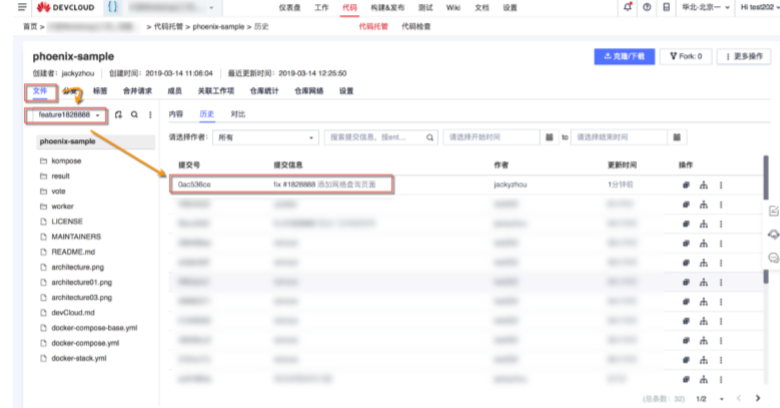Click the DevCloud logo
The height and width of the screenshot is (408, 780).
pos(65,7)
